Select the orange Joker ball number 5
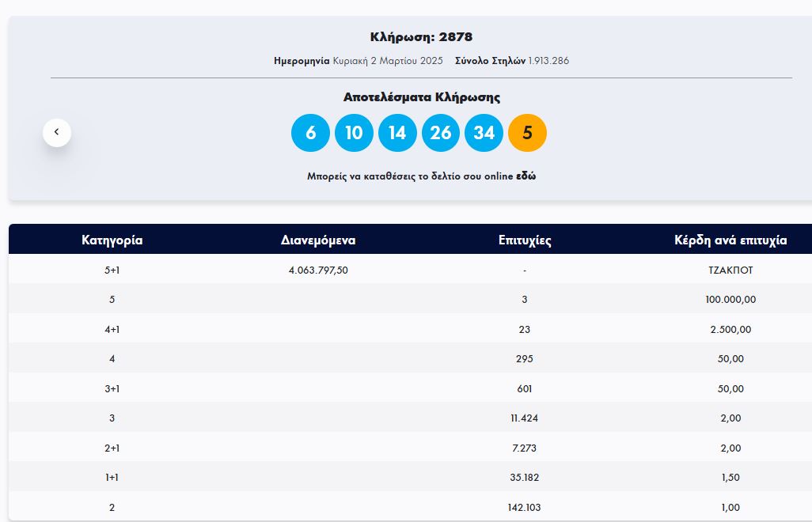This screenshot has width=812, height=522. point(527,133)
